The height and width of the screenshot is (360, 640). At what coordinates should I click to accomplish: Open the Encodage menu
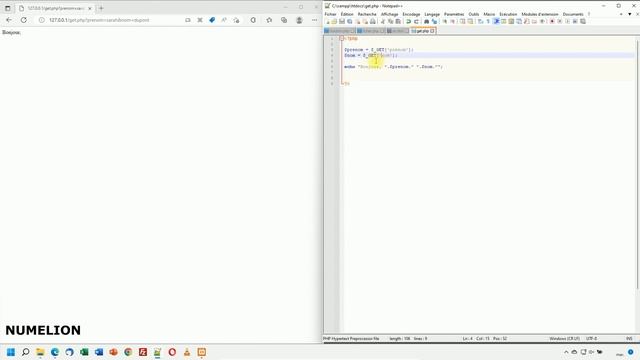coord(411,14)
